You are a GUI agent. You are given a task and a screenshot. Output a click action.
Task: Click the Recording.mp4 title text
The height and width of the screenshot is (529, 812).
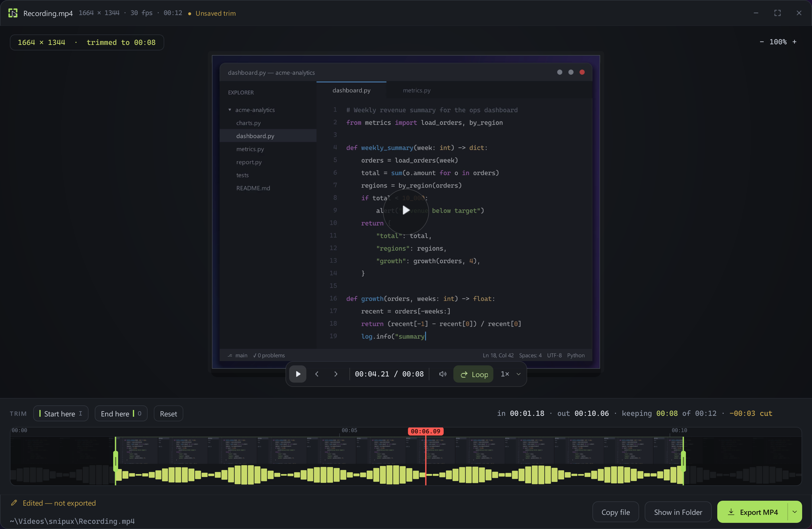pyautogui.click(x=48, y=13)
